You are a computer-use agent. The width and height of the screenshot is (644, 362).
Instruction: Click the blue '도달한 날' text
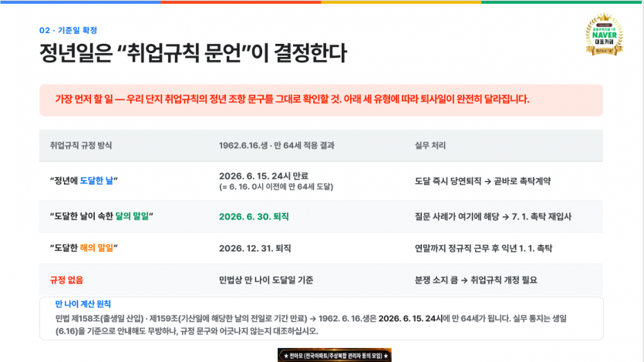[96, 181]
